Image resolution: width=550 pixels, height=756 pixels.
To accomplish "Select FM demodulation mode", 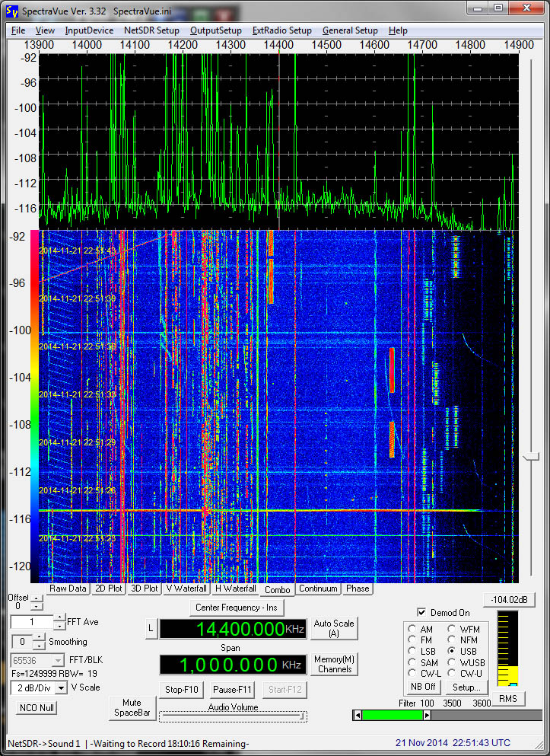I will 412,640.
